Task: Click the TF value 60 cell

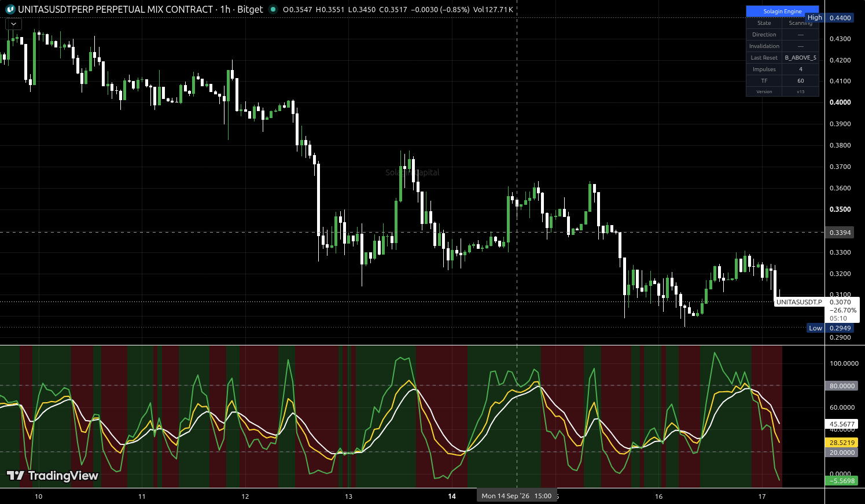Action: 800,81
